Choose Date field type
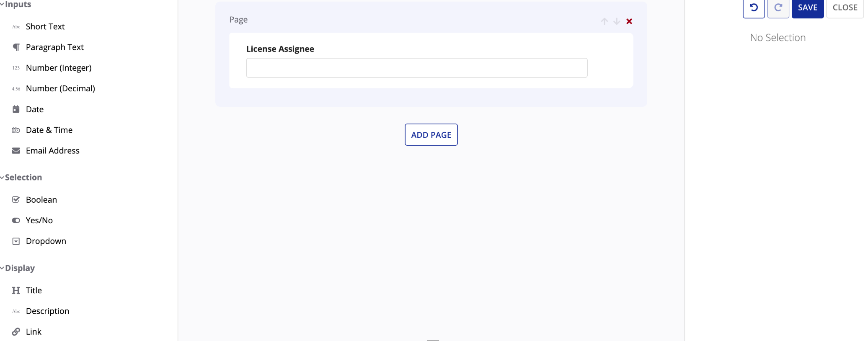The image size is (868, 341). click(35, 109)
